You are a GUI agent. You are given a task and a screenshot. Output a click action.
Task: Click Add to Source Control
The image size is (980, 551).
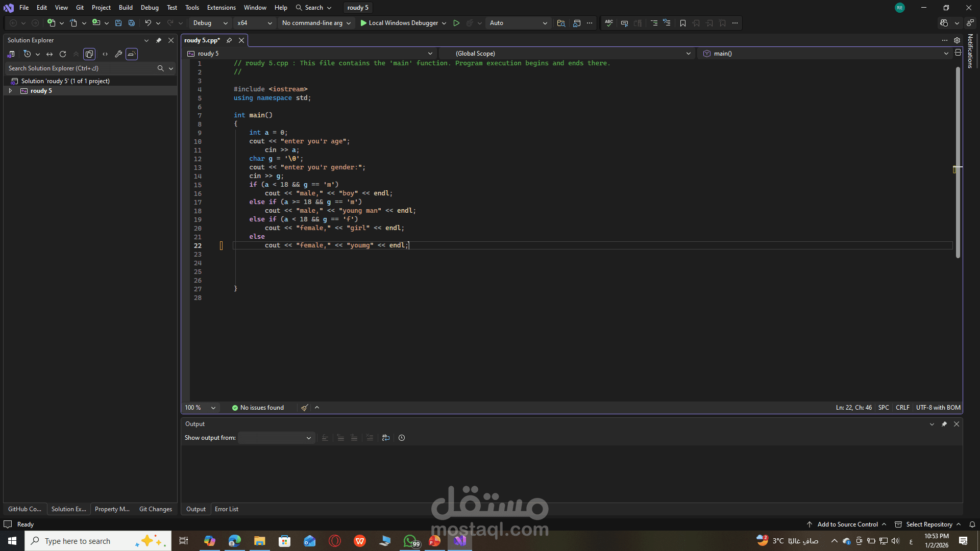tap(847, 524)
